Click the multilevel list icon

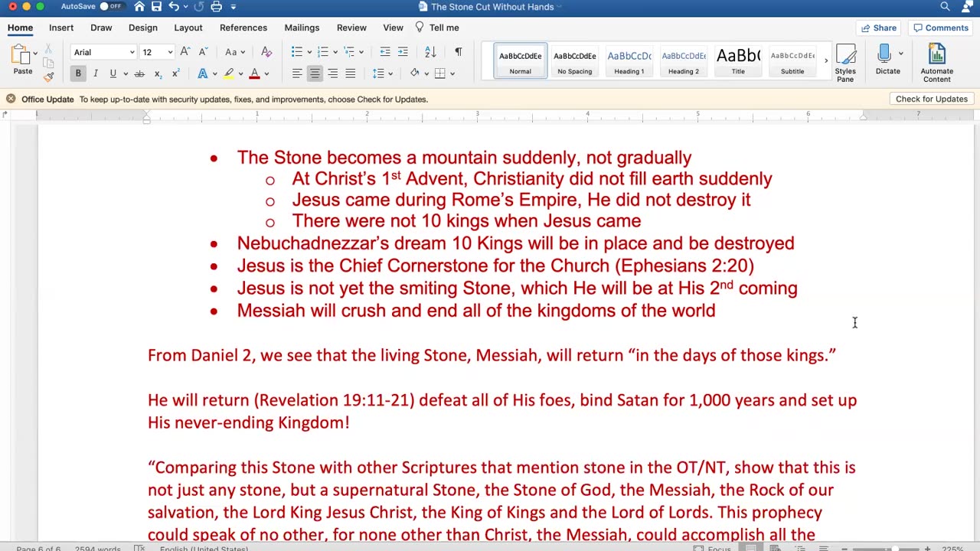click(348, 52)
